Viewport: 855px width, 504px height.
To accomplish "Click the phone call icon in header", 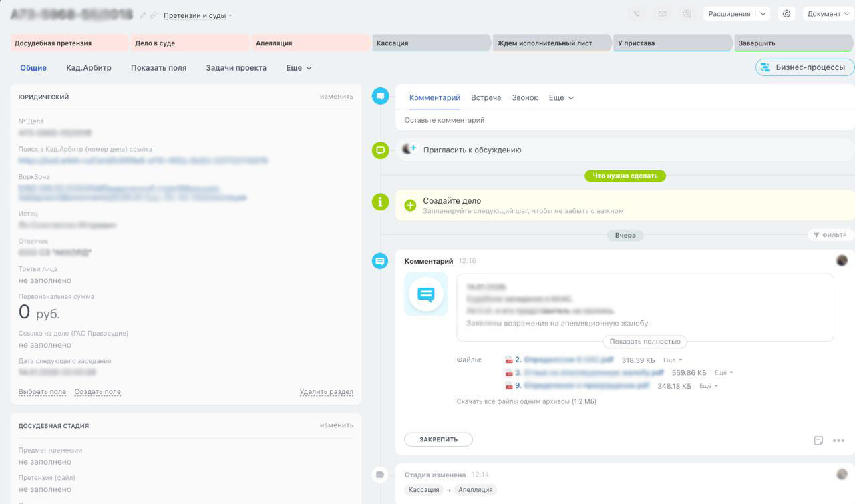I will 637,14.
